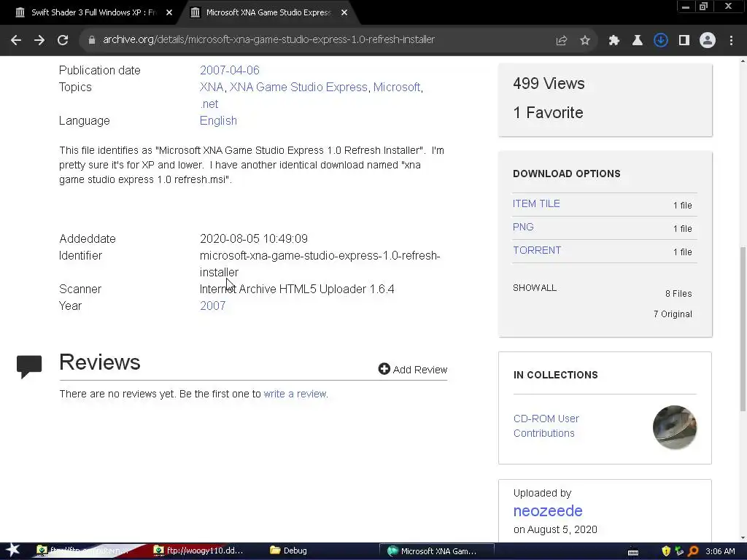The image size is (747, 560).
Task: Download the ITEM TILE file
Action: pyautogui.click(x=536, y=204)
